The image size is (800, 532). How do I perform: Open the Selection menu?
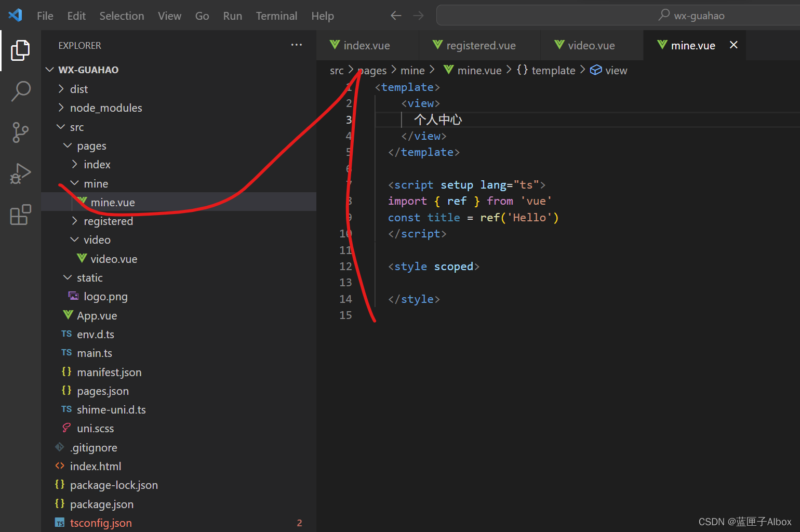[122, 16]
